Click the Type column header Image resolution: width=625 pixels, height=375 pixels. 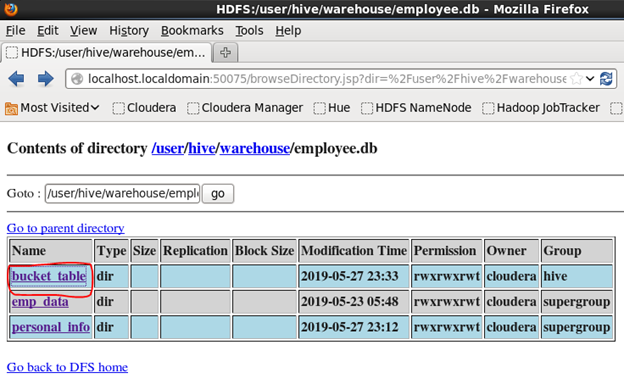[x=111, y=251]
